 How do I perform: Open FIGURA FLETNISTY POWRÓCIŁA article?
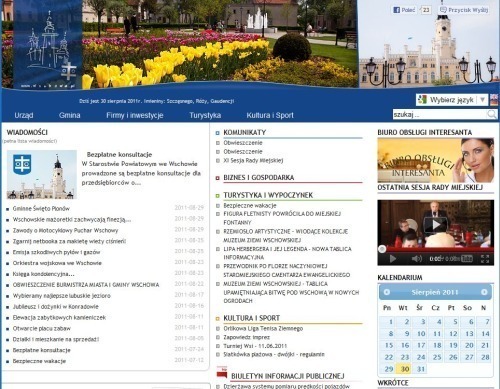click(x=282, y=218)
